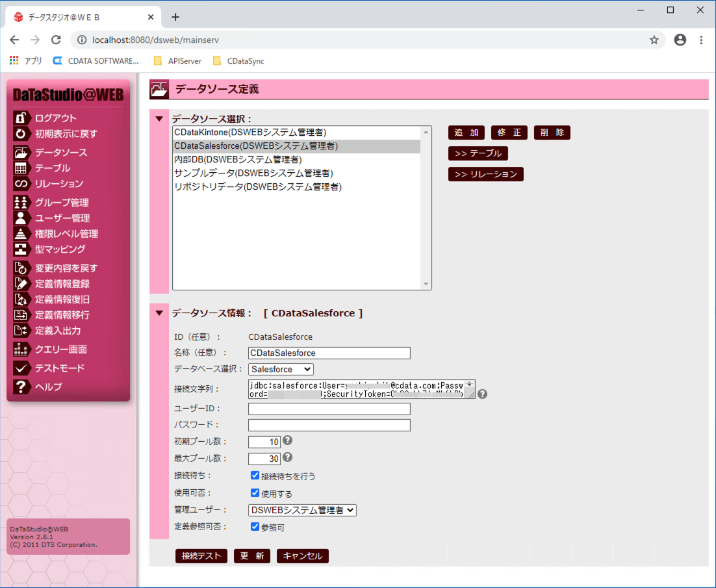The height and width of the screenshot is (588, 716).
Task: Open the 管理ユーザー dropdown
Action: tap(302, 510)
